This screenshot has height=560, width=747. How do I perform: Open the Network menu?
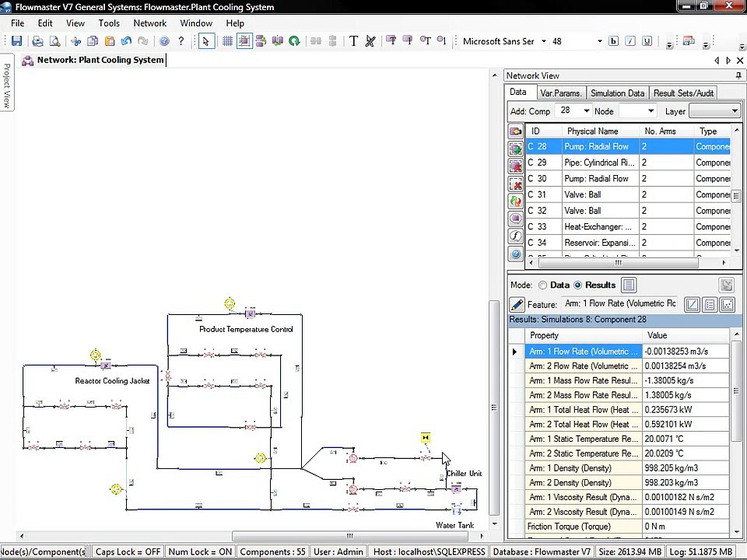(149, 23)
